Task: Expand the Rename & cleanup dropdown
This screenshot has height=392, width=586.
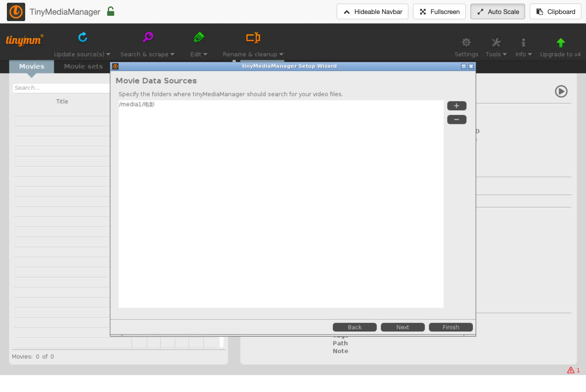Action: point(281,54)
